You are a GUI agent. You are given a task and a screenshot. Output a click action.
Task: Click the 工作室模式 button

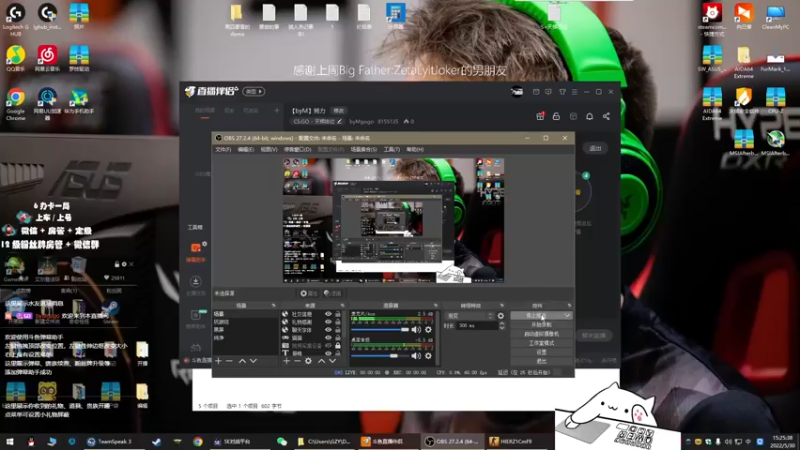[541, 343]
